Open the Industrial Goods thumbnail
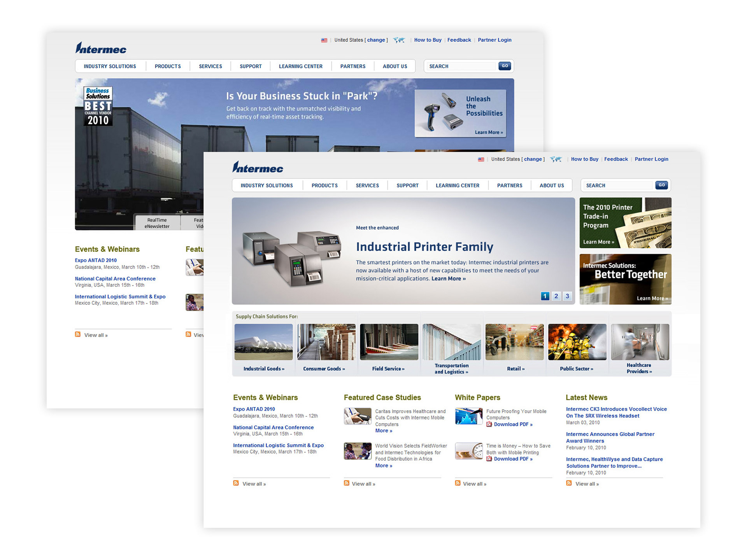 263,342
